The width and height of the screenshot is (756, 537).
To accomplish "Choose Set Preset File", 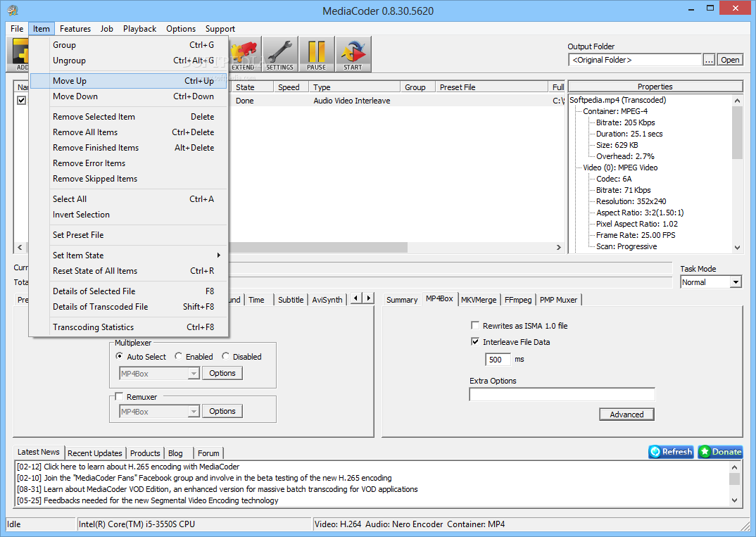I will [128, 234].
